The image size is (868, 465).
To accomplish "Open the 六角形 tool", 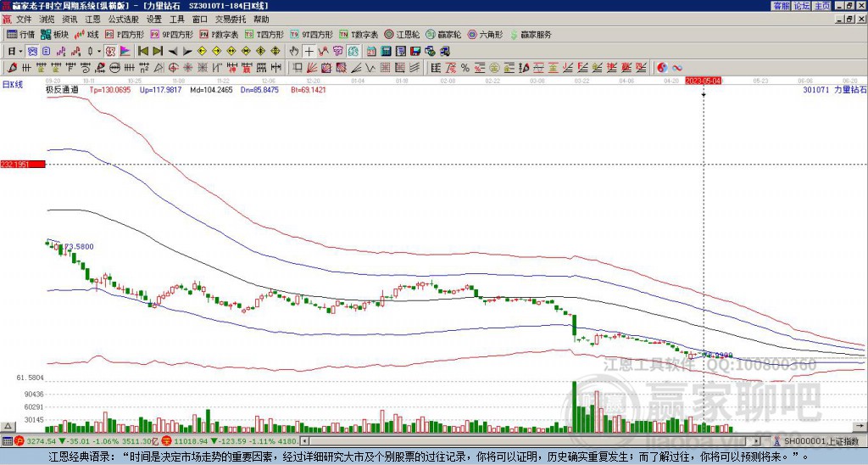I will 485,34.
